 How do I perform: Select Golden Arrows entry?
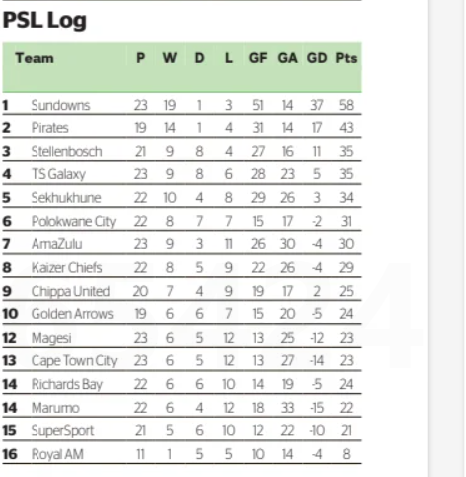tap(73, 314)
